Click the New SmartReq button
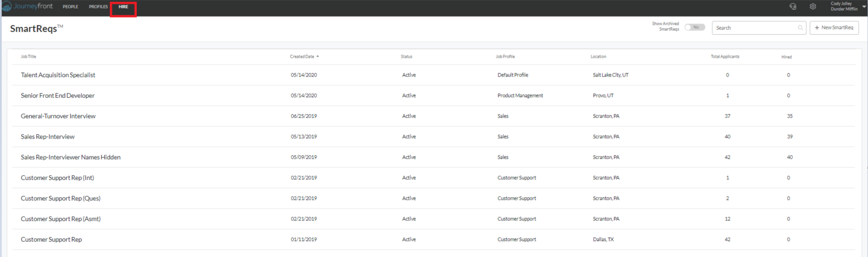 click(834, 27)
